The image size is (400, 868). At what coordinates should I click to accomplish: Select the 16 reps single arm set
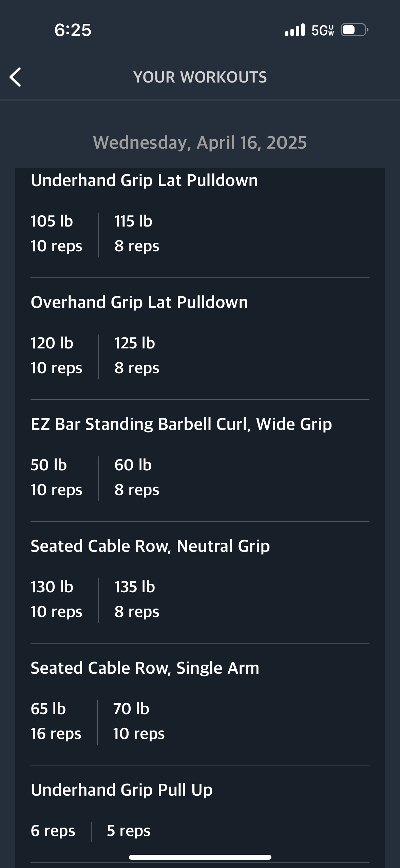point(56,733)
